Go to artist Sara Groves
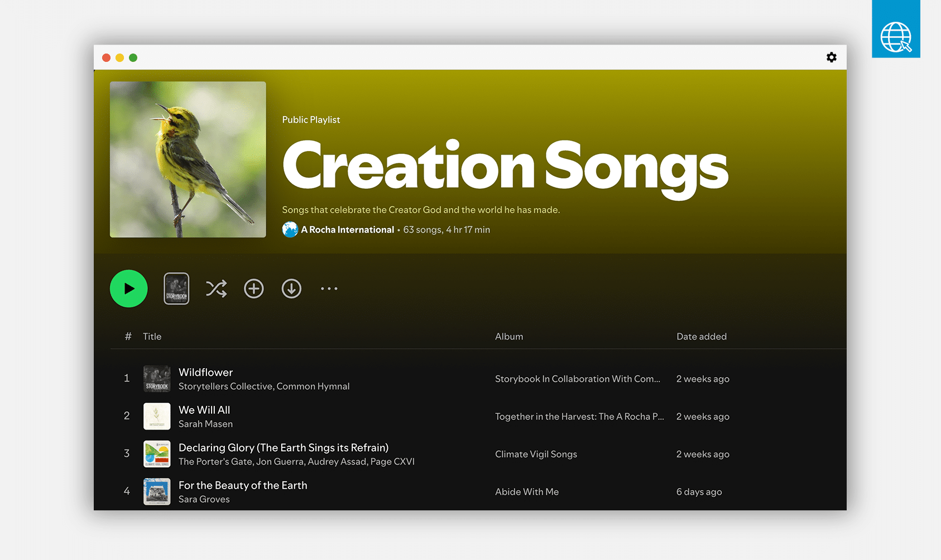The height and width of the screenshot is (560, 941). coord(204,499)
